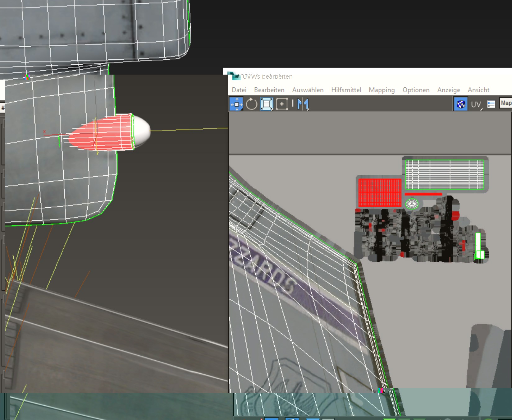Click the red selected UV cluster
512x420 pixels.
tap(380, 192)
